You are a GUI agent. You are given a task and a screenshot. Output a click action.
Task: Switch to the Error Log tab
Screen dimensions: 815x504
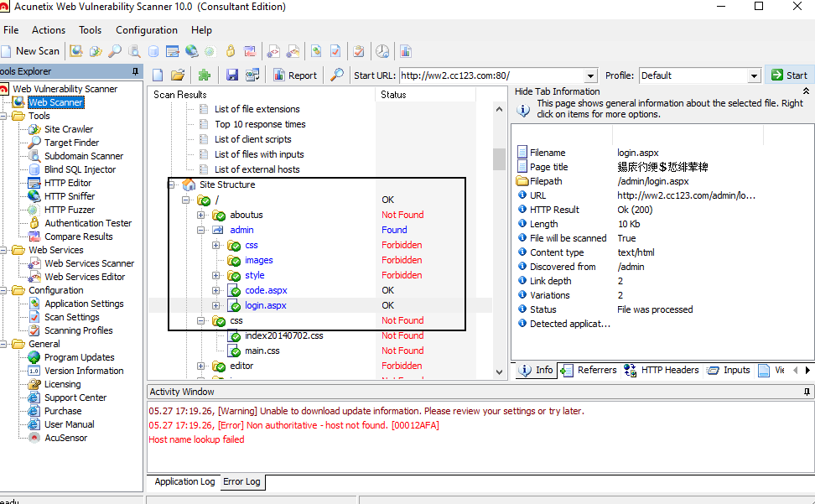click(x=241, y=481)
